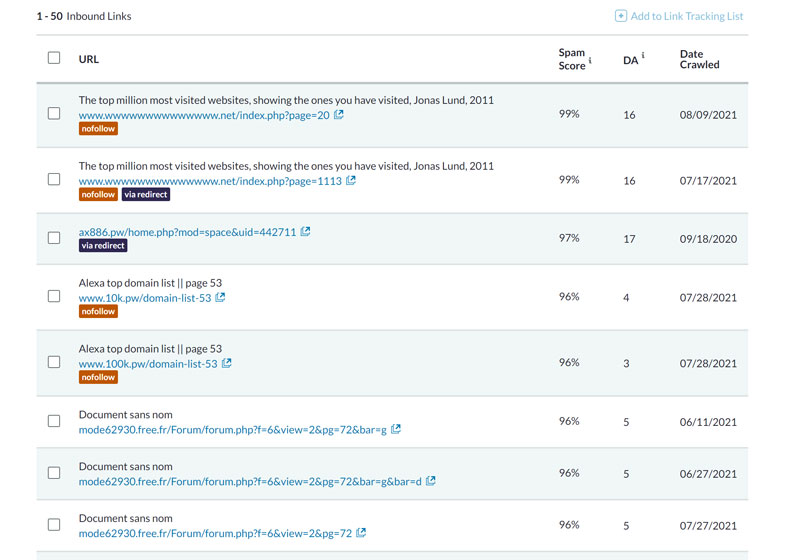Click '1 - 50 Inbound Links' heading
The image size is (800, 560).
pos(84,16)
